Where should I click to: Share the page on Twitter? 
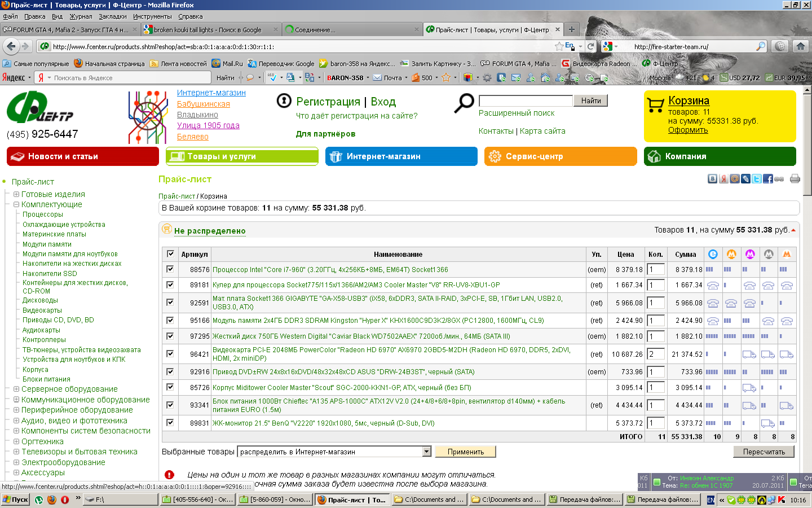click(x=757, y=179)
